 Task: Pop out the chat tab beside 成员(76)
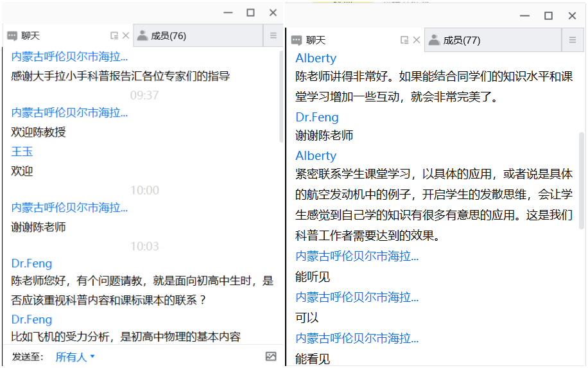[114, 36]
